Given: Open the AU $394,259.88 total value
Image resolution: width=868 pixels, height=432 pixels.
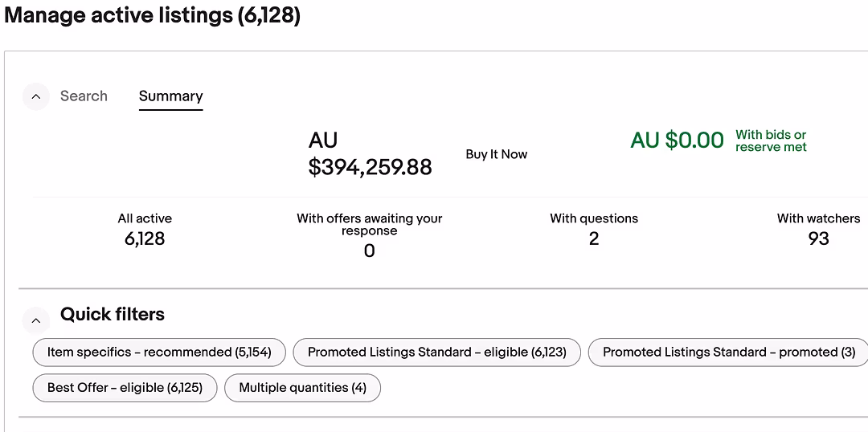Looking at the screenshot, I should click(370, 154).
